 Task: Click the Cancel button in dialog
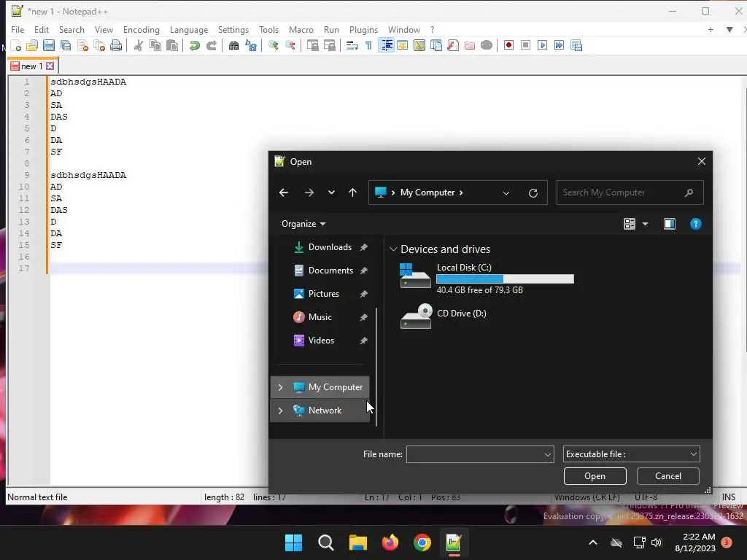point(668,476)
